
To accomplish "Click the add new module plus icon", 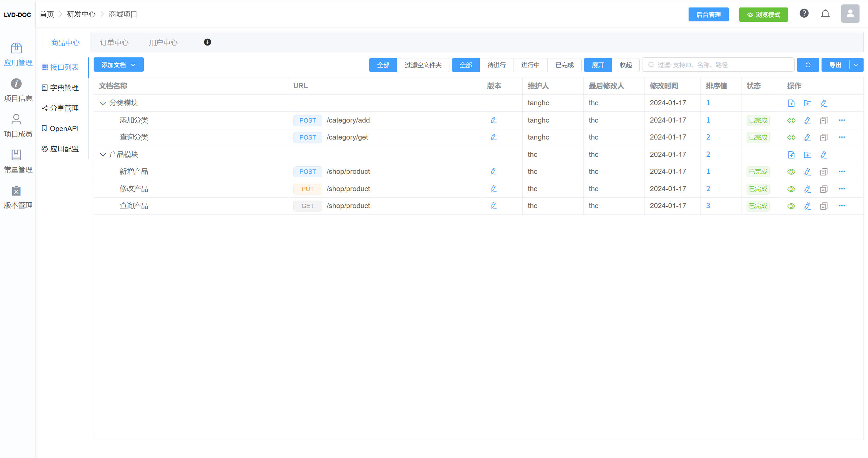I will click(x=208, y=42).
